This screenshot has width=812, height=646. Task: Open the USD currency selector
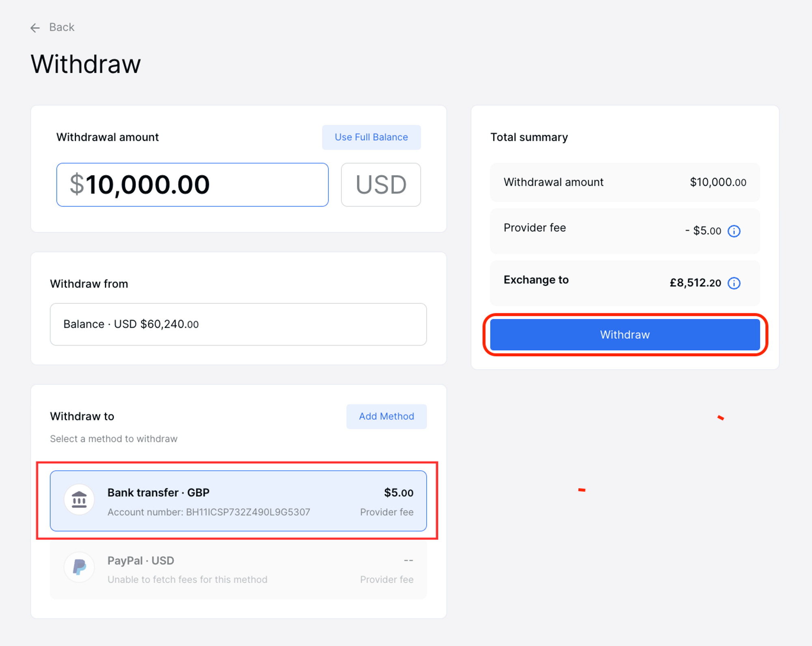[x=380, y=185]
